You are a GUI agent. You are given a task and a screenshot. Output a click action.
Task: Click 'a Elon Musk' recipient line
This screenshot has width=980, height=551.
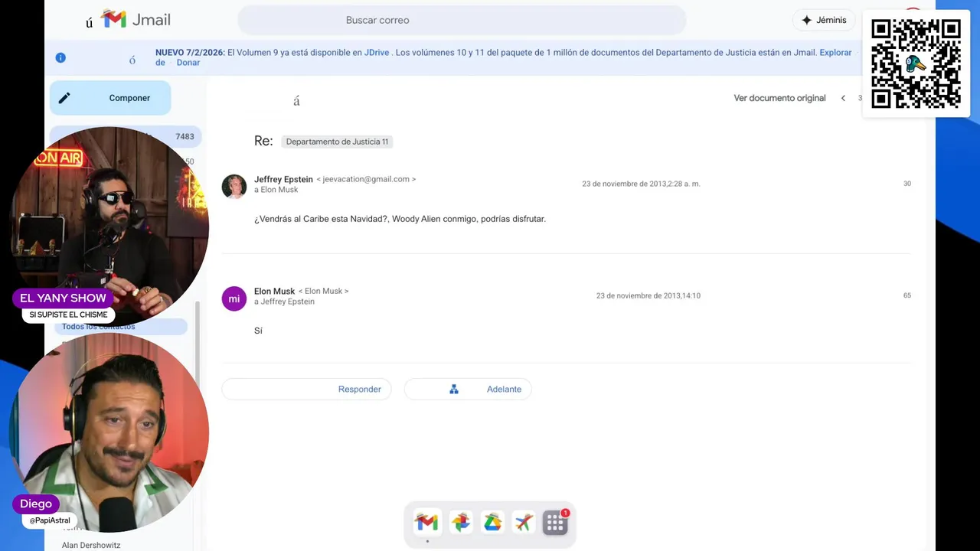point(276,190)
